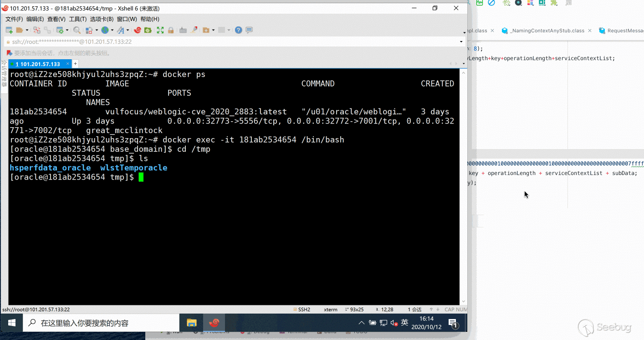Click the highlighter pen icon in toolbar
644x340 pixels.
tap(194, 30)
